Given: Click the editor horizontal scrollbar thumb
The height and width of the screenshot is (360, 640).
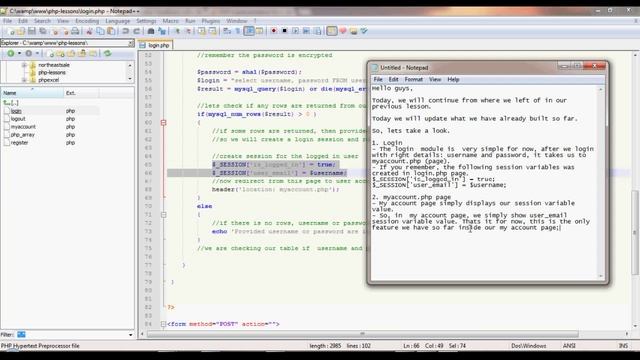Looking at the screenshot, I should (362, 334).
